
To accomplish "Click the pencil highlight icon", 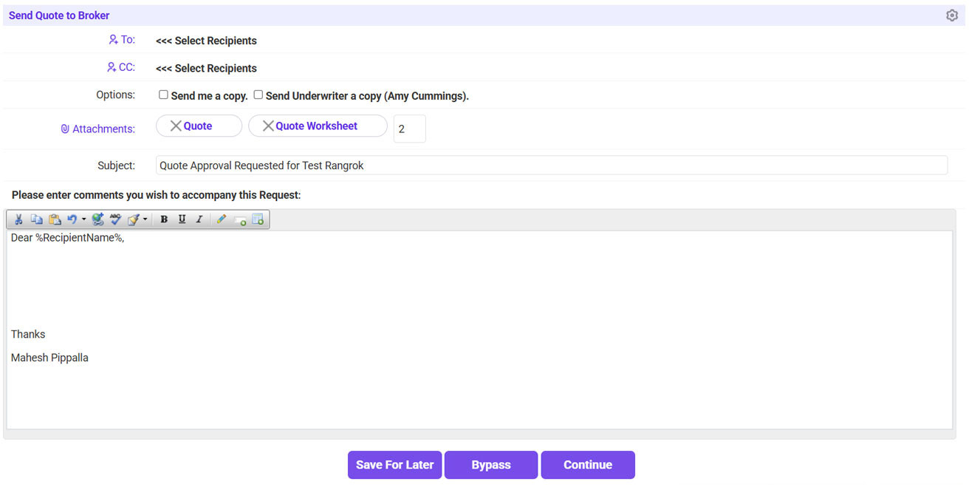I will [x=221, y=219].
